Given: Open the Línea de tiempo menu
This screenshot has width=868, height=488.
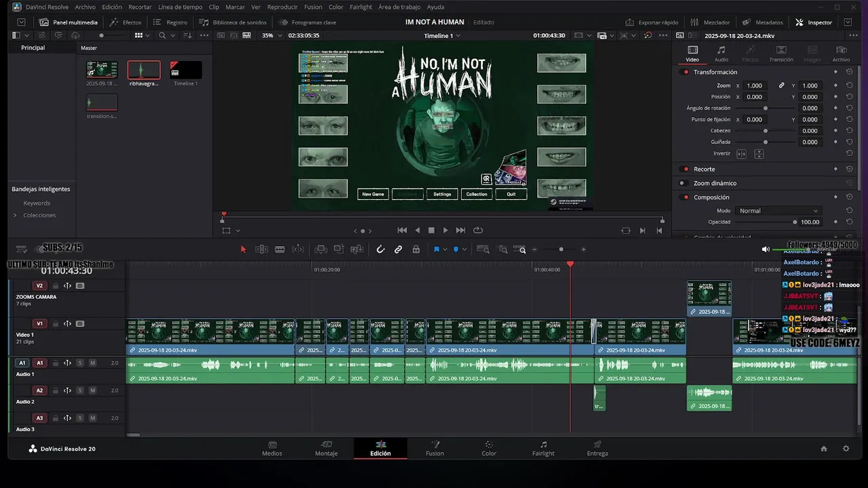Looking at the screenshot, I should tap(180, 7).
